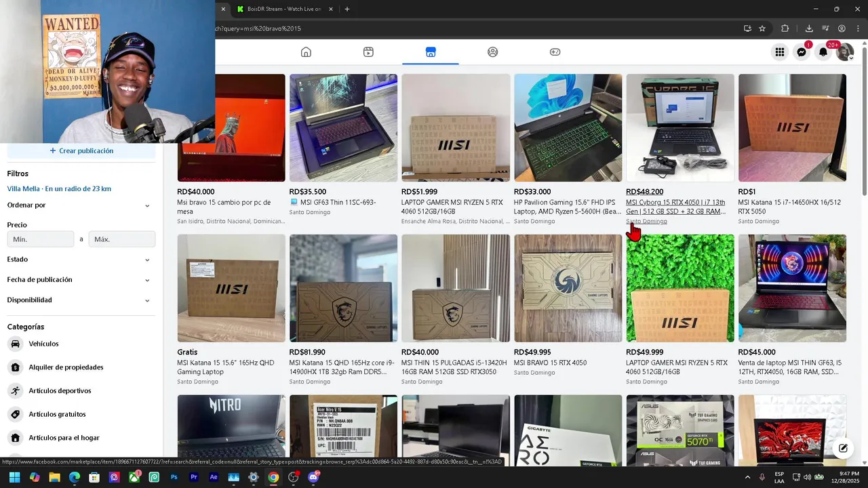This screenshot has width=868, height=488.
Task: Open MSI Katana 15 i7-14650HX RD$1 listing
Action: 792,149
